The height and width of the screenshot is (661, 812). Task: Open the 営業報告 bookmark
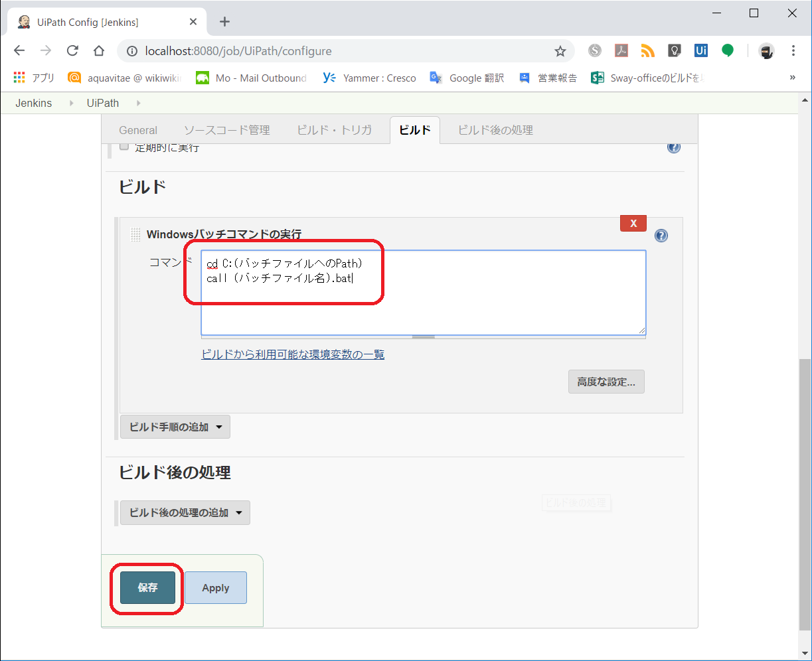click(548, 78)
